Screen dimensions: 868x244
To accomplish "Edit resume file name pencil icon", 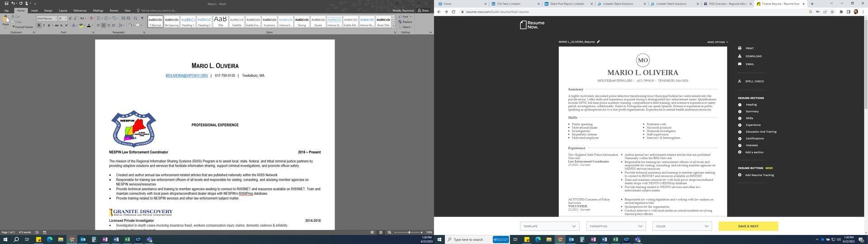I will pos(598,42).
